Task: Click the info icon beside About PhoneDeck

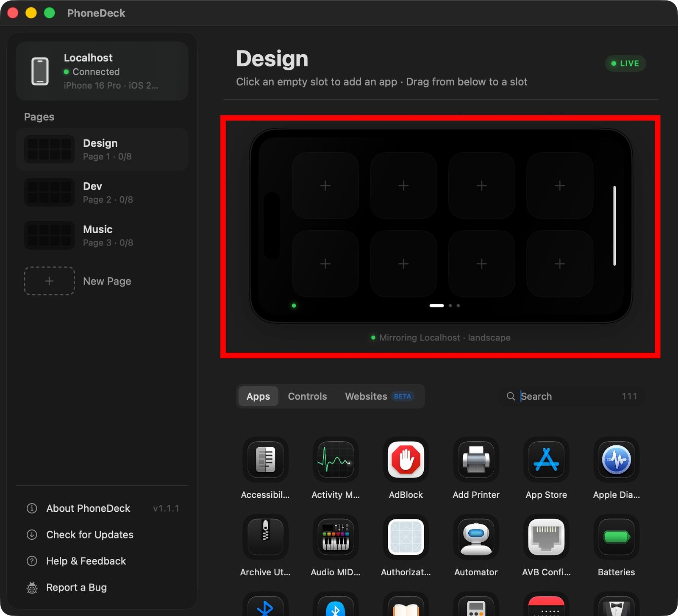Action: click(32, 508)
